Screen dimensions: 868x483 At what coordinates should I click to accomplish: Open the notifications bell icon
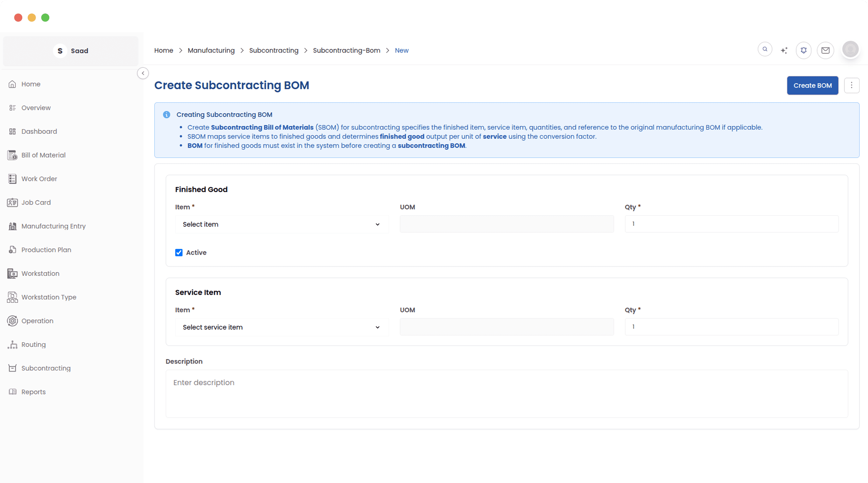coord(803,50)
